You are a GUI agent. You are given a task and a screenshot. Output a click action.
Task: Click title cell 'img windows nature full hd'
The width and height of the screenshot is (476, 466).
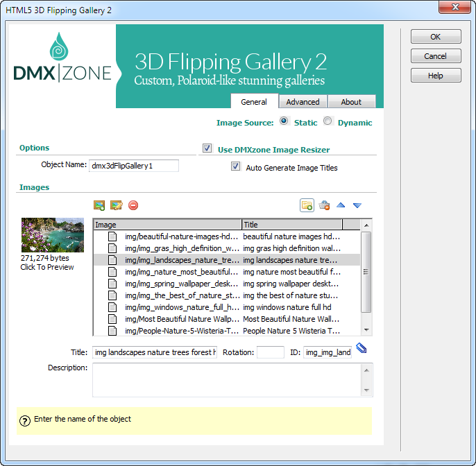click(287, 307)
